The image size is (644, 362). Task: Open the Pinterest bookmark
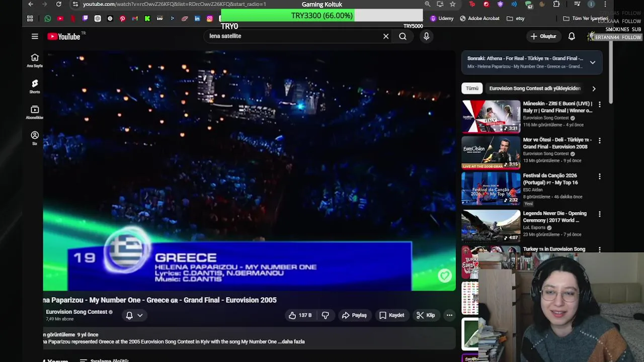point(122,19)
